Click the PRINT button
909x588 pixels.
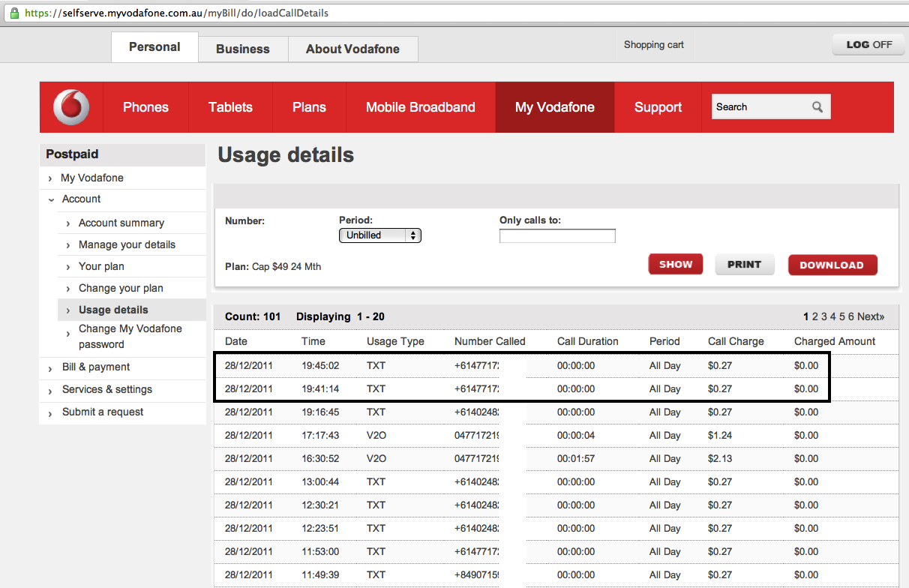pyautogui.click(x=744, y=265)
